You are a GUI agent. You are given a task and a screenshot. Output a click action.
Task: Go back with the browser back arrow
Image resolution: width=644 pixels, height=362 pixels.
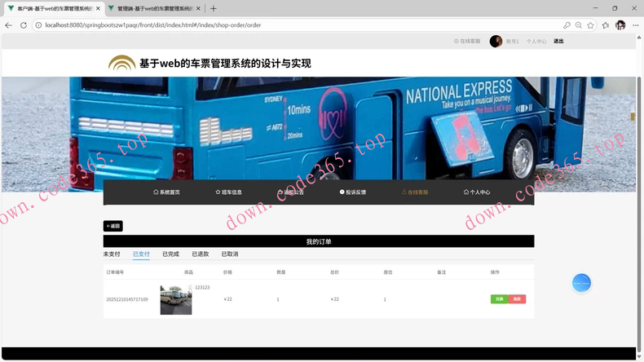tap(8, 25)
